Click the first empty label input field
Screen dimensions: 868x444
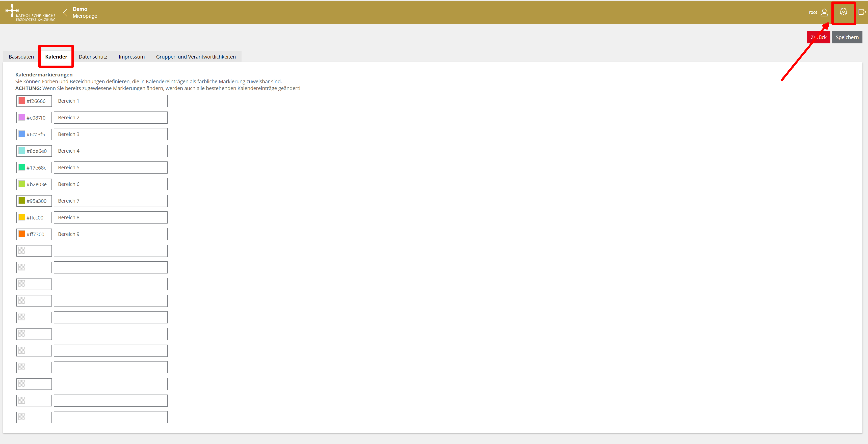tap(111, 251)
